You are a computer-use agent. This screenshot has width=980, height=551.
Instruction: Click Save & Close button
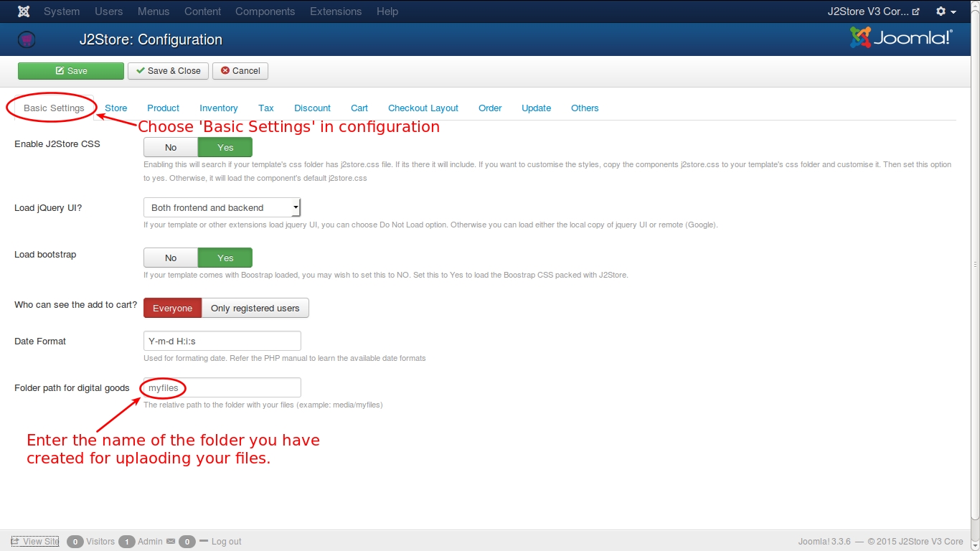click(x=169, y=71)
